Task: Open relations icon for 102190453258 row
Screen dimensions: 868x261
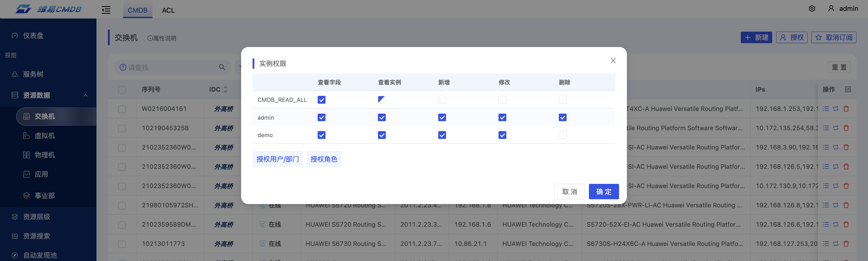Action: (836, 128)
